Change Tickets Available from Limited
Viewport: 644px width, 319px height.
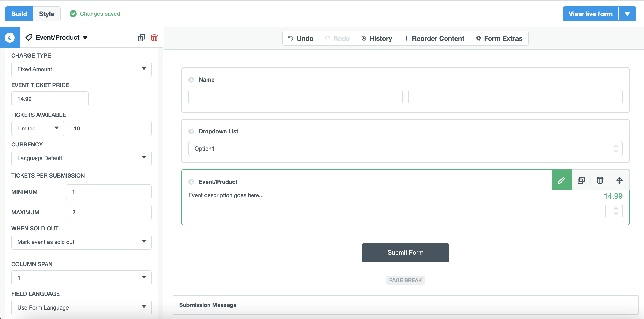click(37, 128)
